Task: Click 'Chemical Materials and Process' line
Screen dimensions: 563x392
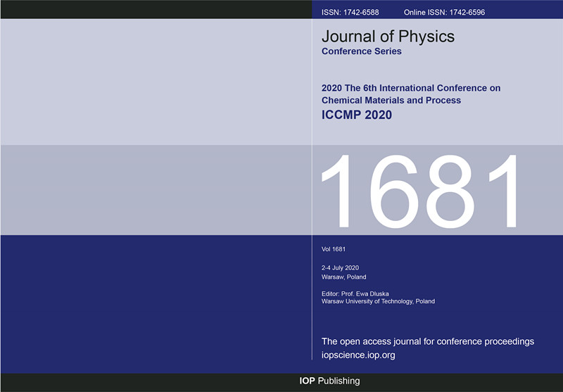Action: pyautogui.click(x=391, y=100)
